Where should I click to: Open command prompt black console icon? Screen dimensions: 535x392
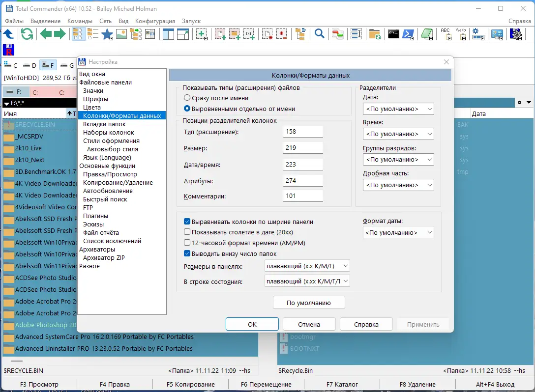point(393,34)
